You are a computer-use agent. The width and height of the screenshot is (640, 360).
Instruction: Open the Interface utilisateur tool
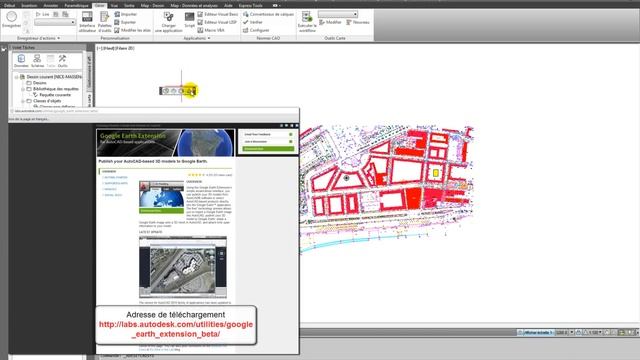pyautogui.click(x=87, y=22)
